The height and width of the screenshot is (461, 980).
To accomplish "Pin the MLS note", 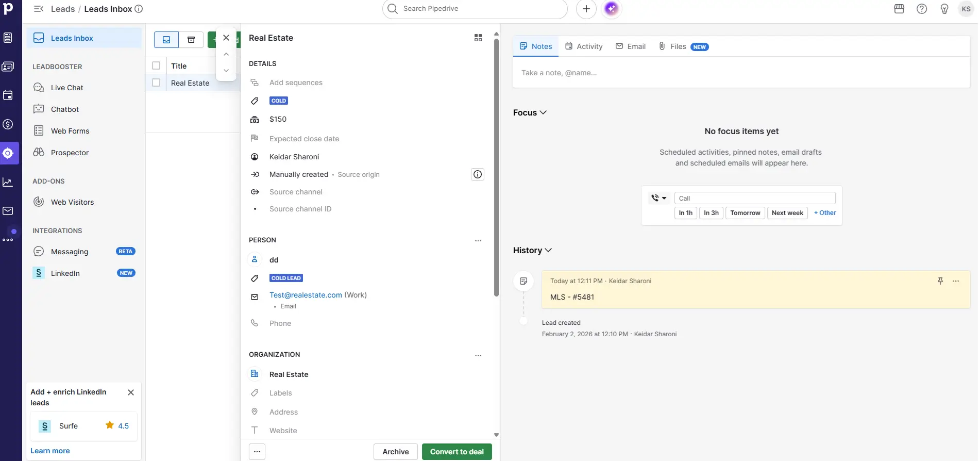I will [940, 281].
